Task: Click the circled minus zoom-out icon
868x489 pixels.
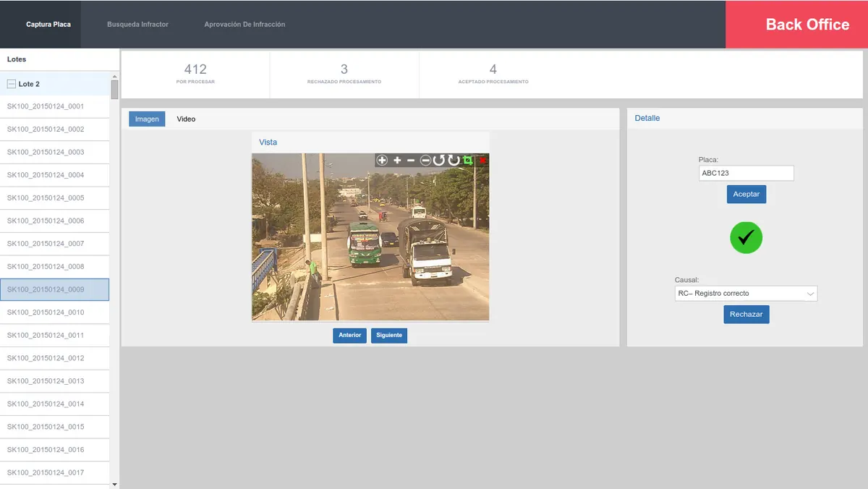Action: 425,160
